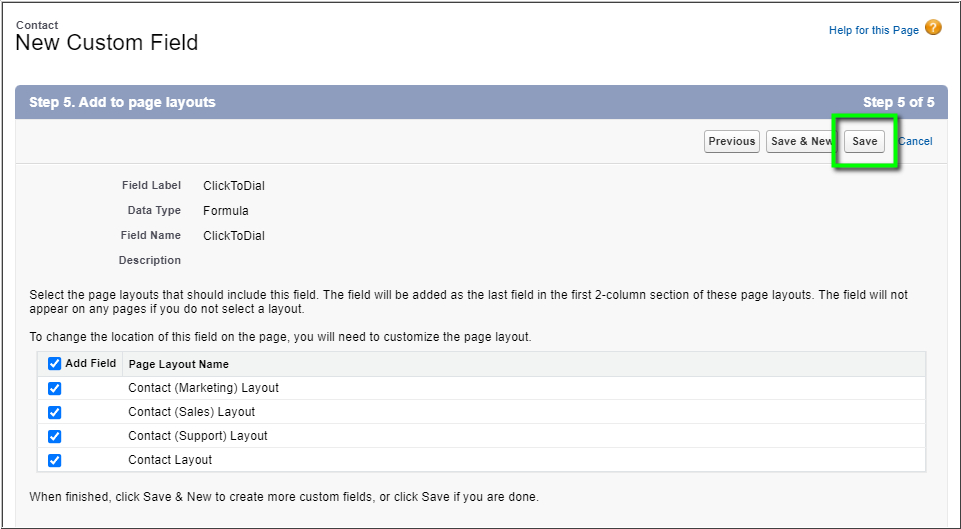Uncheck the Contact Layout checkbox
The height and width of the screenshot is (529, 961).
click(x=55, y=460)
